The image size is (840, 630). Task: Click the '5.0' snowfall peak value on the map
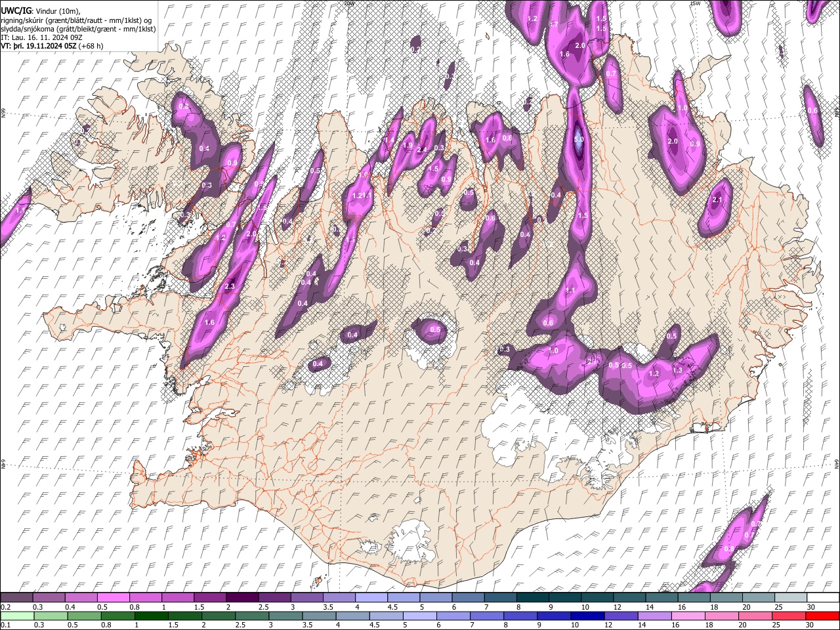(x=579, y=140)
